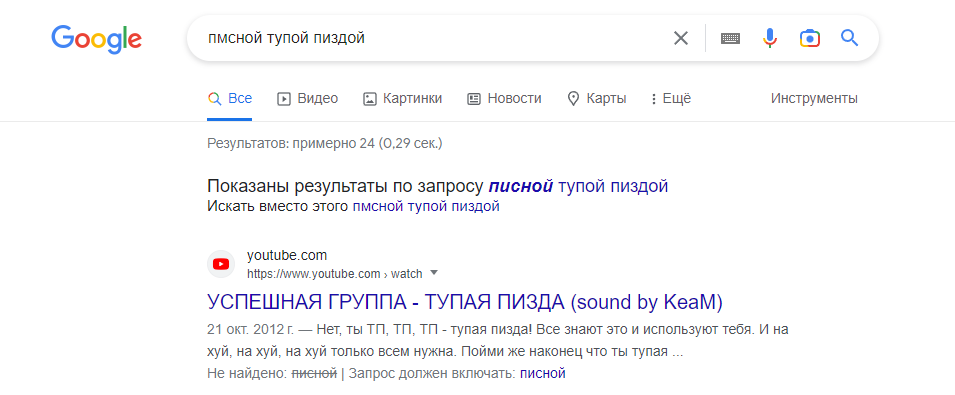Click the youtube.com site name
This screenshot has height=395, width=955.
[287, 256]
